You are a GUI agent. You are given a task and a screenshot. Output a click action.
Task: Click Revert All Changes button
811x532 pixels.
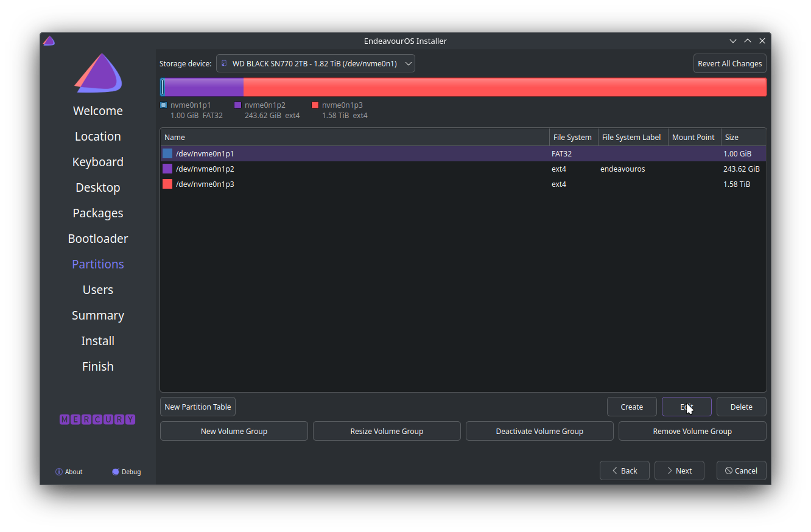pos(730,63)
